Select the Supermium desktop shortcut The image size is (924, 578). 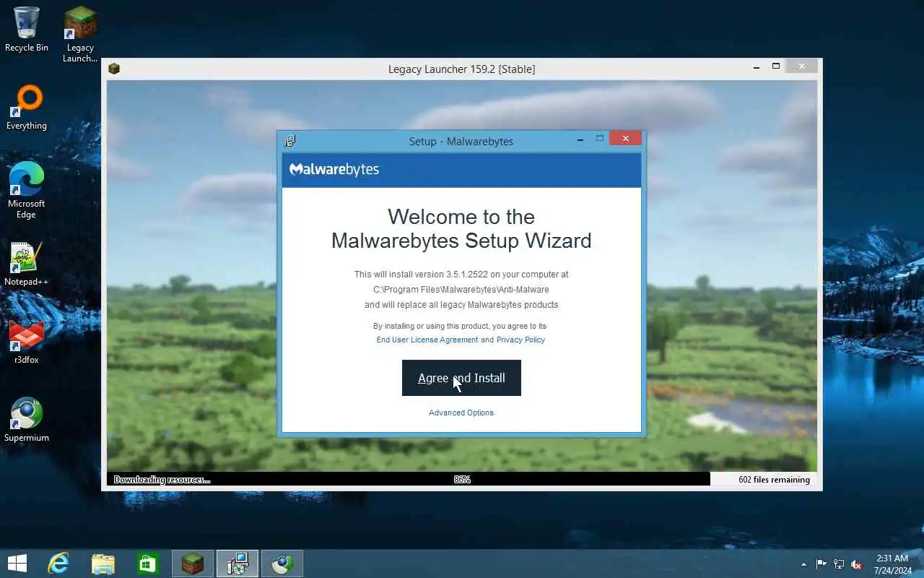[x=27, y=420]
